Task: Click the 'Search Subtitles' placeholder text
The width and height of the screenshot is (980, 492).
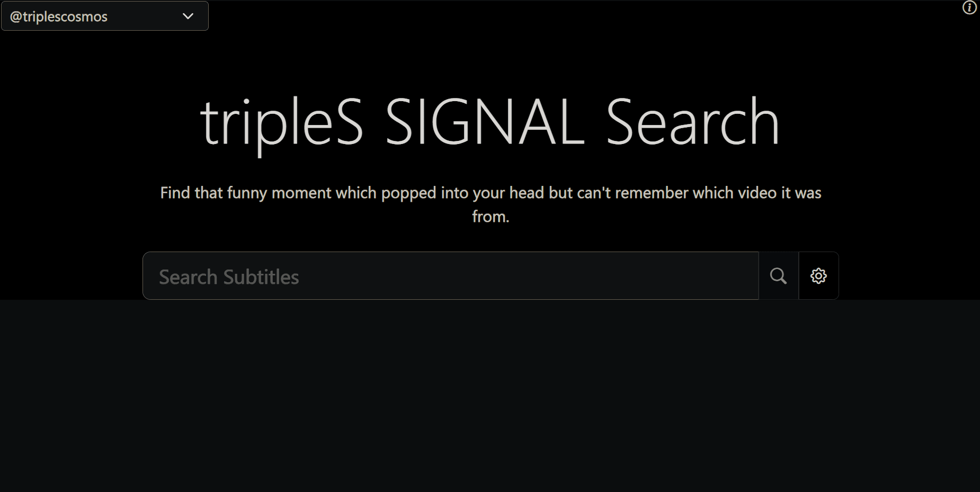Action: 229,277
